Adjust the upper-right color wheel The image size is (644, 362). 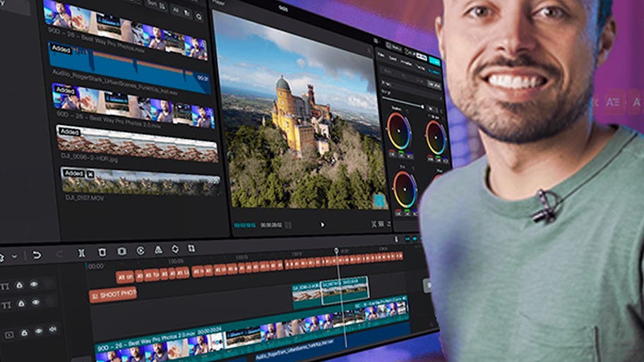(x=436, y=138)
